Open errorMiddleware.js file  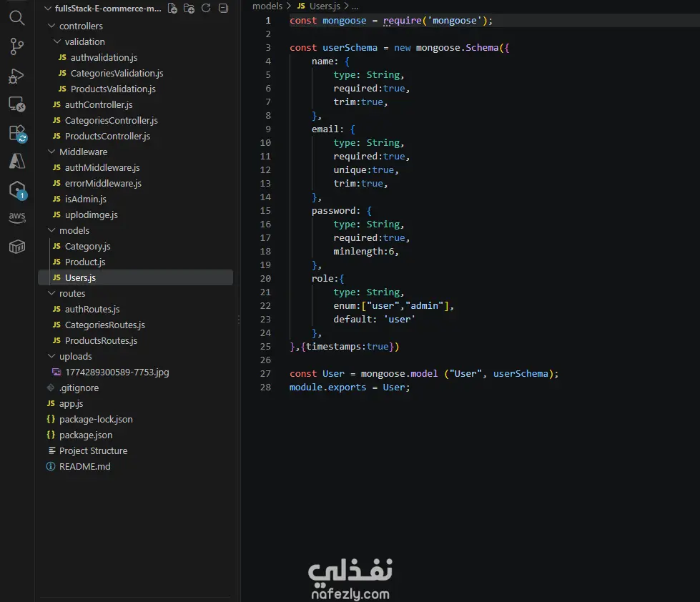(x=103, y=184)
